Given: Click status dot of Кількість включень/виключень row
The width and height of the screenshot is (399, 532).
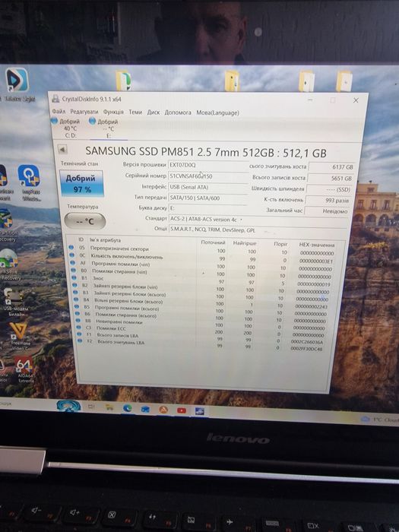Looking at the screenshot, I should pyautogui.click(x=72, y=255).
